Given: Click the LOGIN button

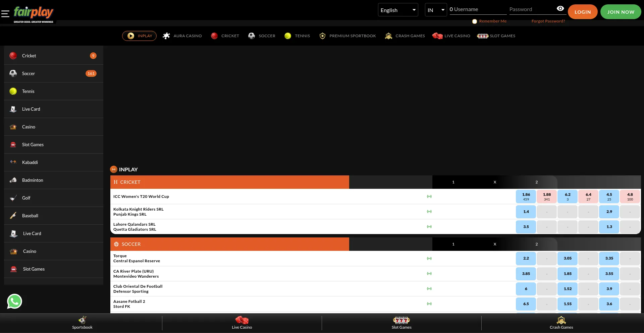Looking at the screenshot, I should (x=583, y=12).
